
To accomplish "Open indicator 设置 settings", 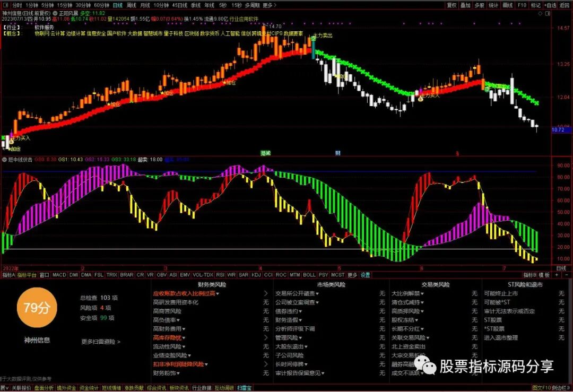I will pyautogui.click(x=366, y=275).
